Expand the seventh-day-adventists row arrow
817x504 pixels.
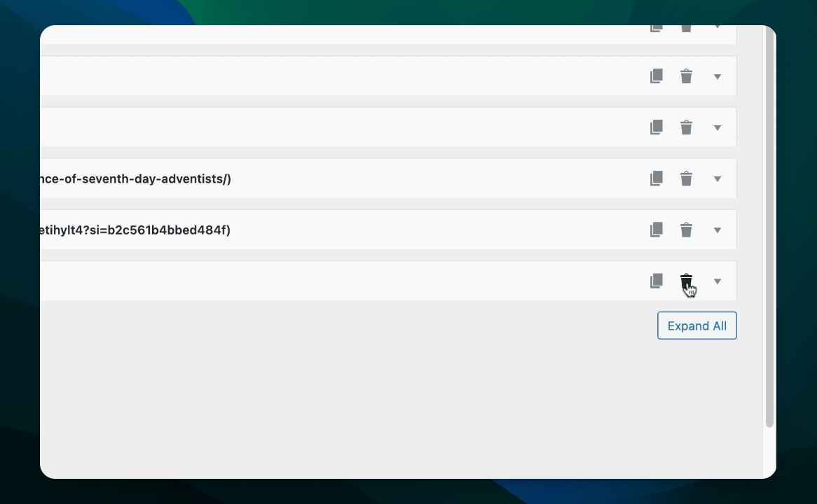718,179
